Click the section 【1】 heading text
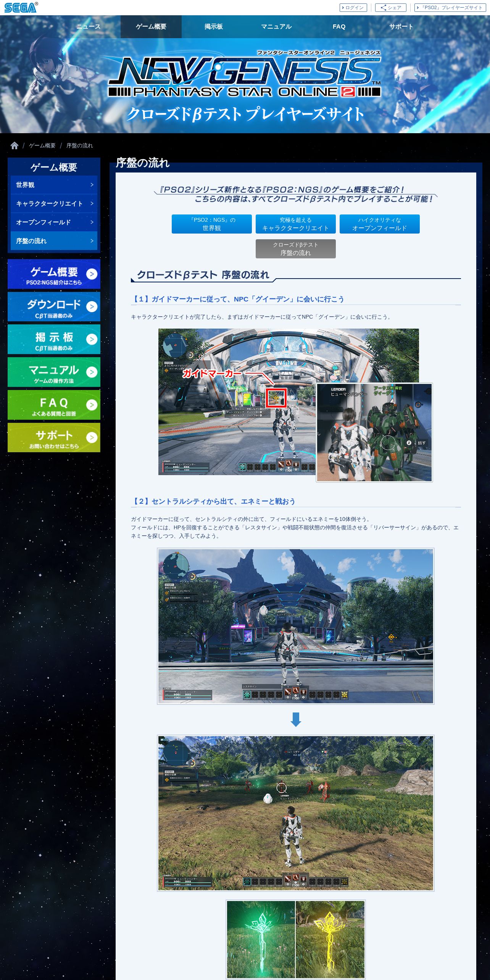 [x=237, y=299]
